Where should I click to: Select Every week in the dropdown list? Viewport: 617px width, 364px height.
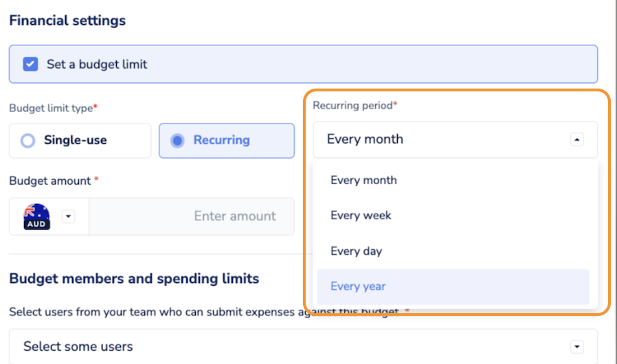click(x=361, y=216)
